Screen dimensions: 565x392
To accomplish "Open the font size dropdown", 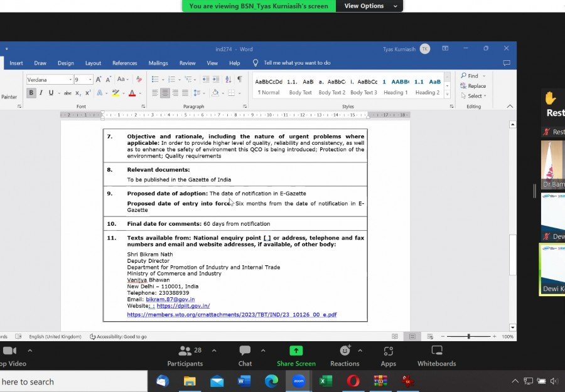I will coord(90,80).
